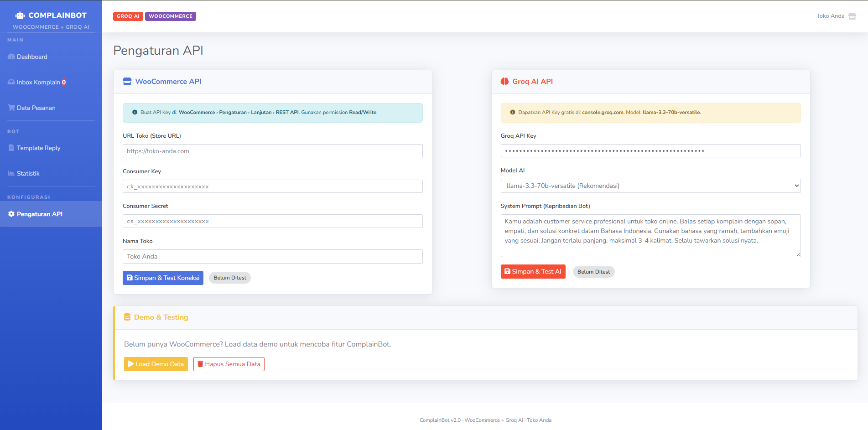This screenshot has width=868, height=430.
Task: Click the Groq AI API brain icon
Action: (504, 81)
